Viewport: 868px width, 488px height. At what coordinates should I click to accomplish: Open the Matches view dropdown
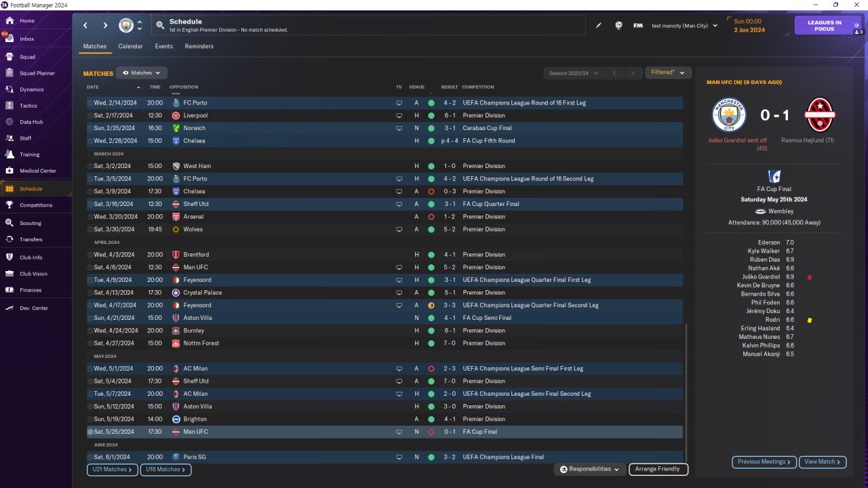click(x=142, y=73)
